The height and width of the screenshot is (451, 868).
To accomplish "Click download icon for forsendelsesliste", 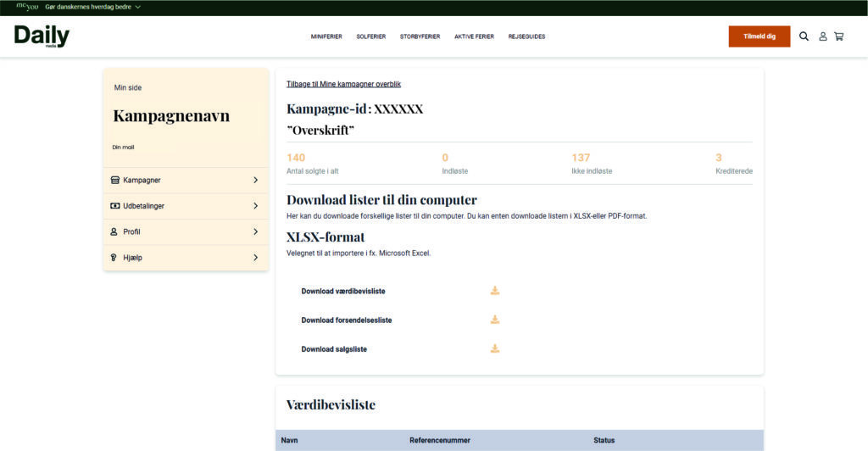I will 495,320.
